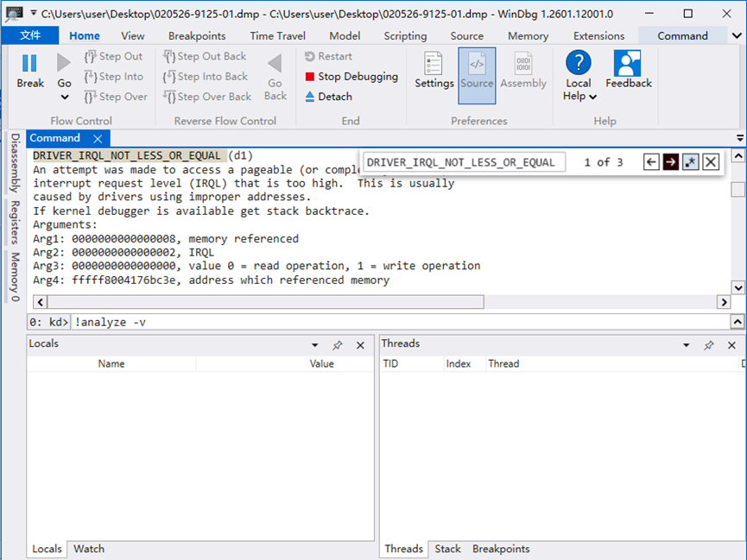This screenshot has width=747, height=560.
Task: Go to previous search result arrow
Action: (651, 162)
